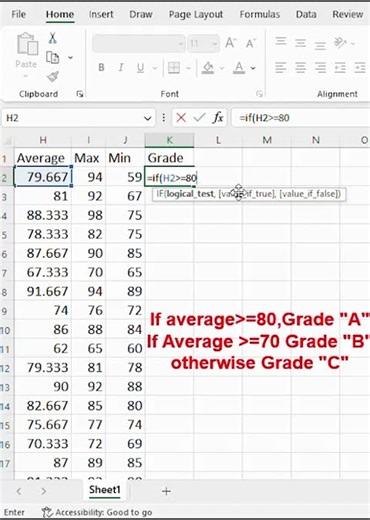The width and height of the screenshot is (370, 520).
Task: Click the Cut scissors icon
Action: [x=52, y=38]
